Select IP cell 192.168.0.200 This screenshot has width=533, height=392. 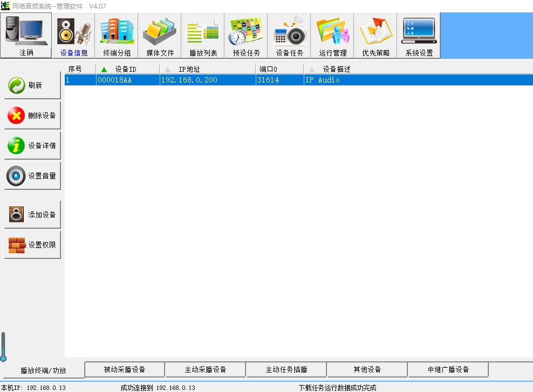[x=208, y=80]
